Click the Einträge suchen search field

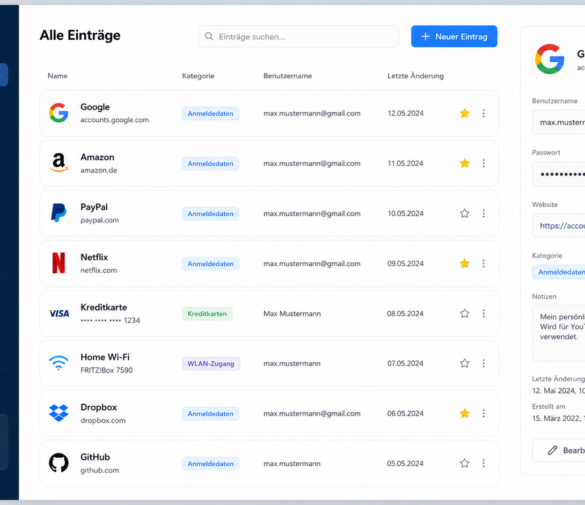[298, 36]
